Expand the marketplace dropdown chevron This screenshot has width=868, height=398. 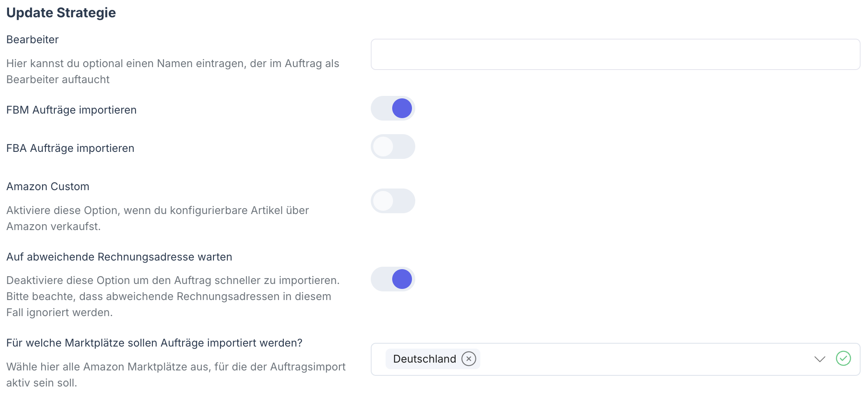pyautogui.click(x=820, y=359)
